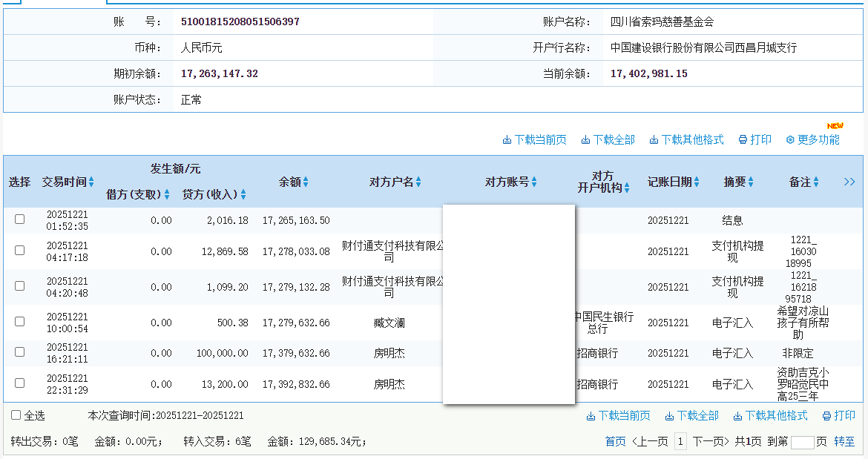Select the 臧文澜 transaction row checkbox
The image size is (868, 459).
20,322
